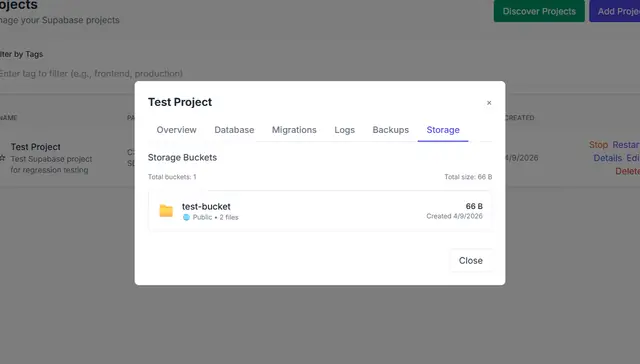Close the Test Project dialog with the X

click(489, 103)
